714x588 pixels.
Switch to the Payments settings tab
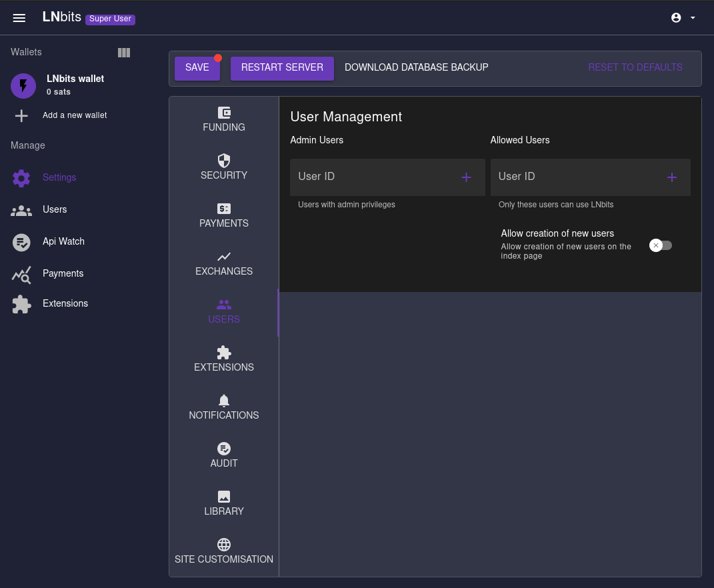tap(223, 216)
